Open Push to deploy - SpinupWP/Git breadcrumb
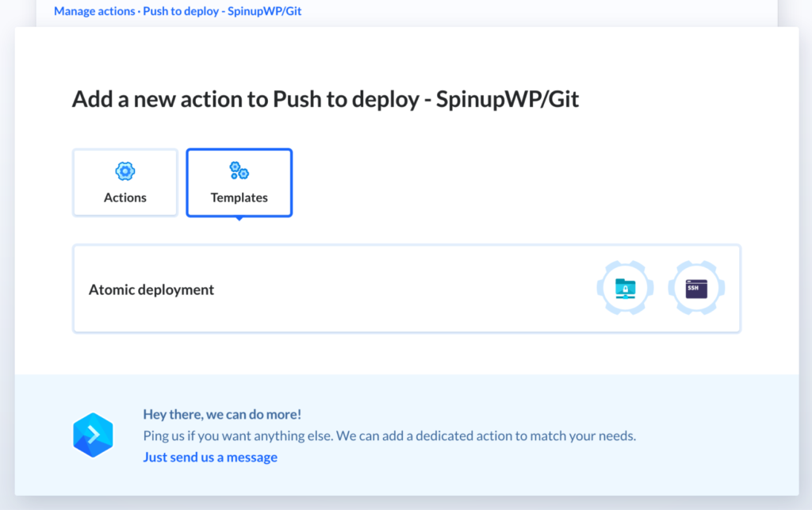 (x=222, y=10)
